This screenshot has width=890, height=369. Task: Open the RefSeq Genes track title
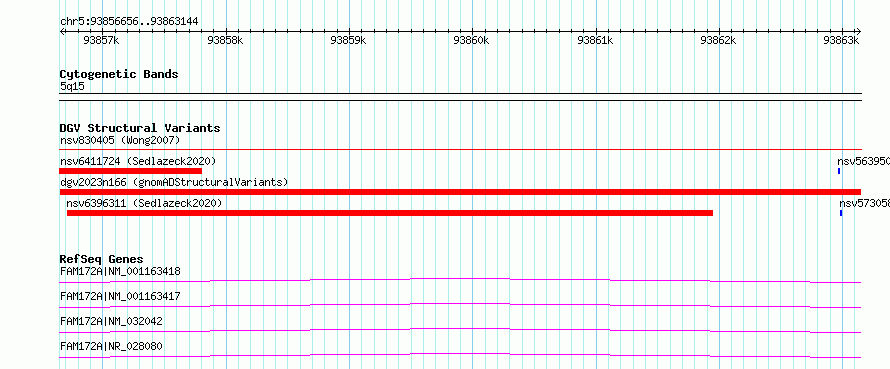pos(102,259)
